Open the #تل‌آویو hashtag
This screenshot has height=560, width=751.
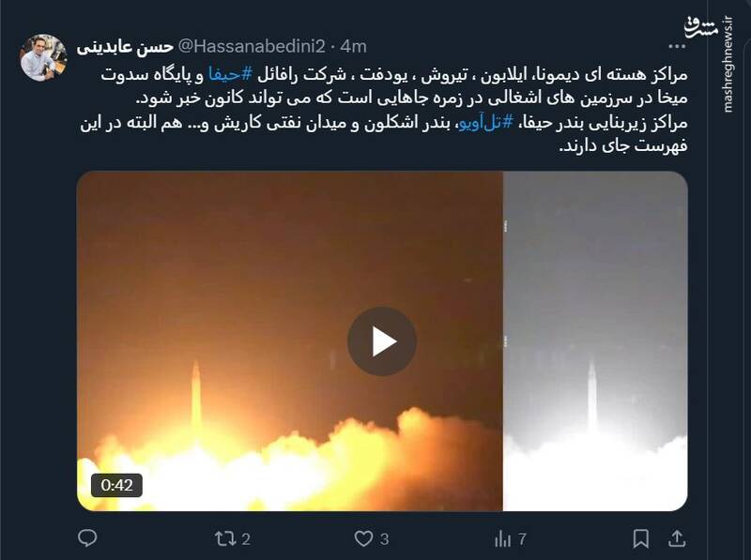[x=485, y=123]
